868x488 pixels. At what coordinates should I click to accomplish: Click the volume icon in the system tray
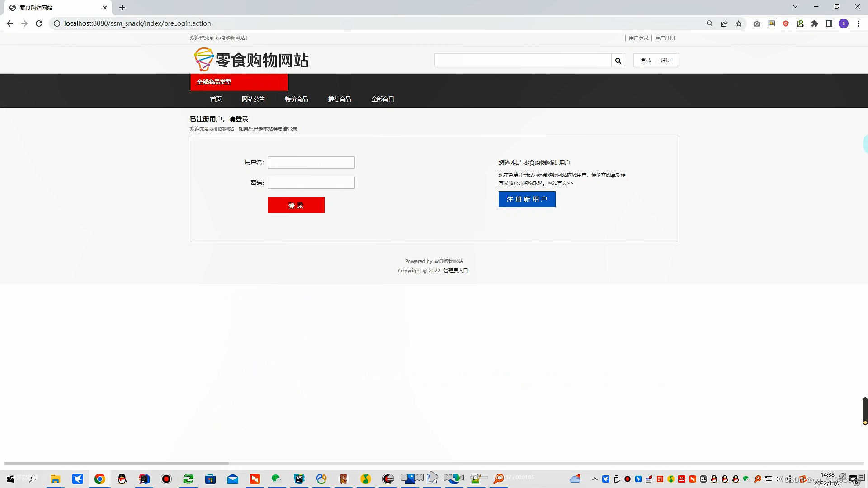(x=778, y=479)
